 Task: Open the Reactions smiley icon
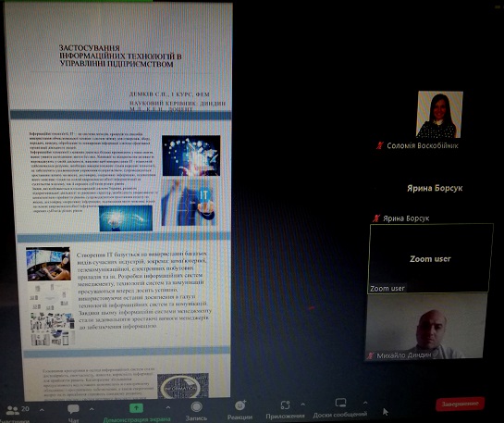tap(240, 405)
